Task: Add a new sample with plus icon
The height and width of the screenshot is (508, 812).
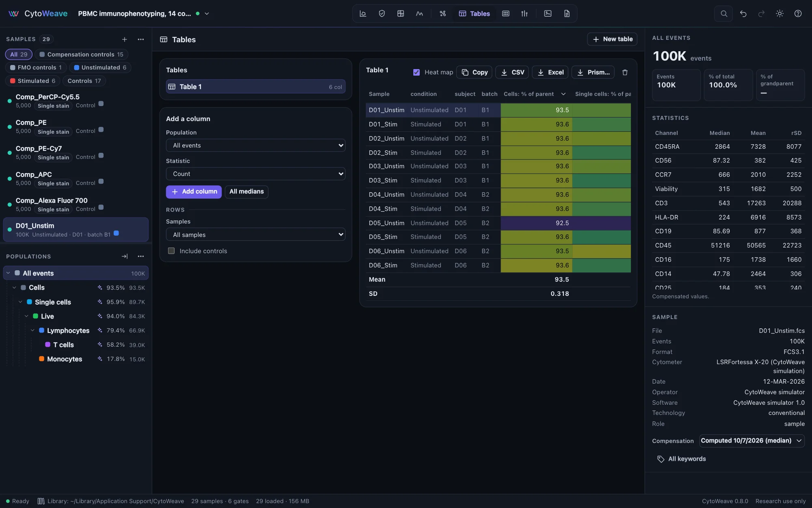Action: (125, 39)
